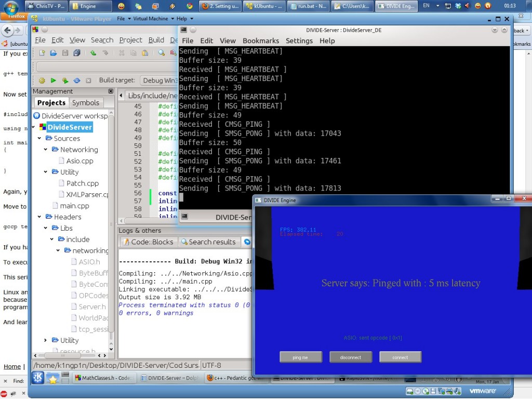Collapse the Networking folder under Sources

[x=46, y=150]
